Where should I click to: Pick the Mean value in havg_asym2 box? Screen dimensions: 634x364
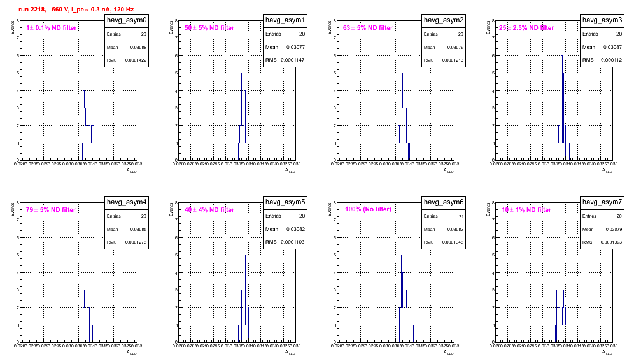[x=455, y=48]
